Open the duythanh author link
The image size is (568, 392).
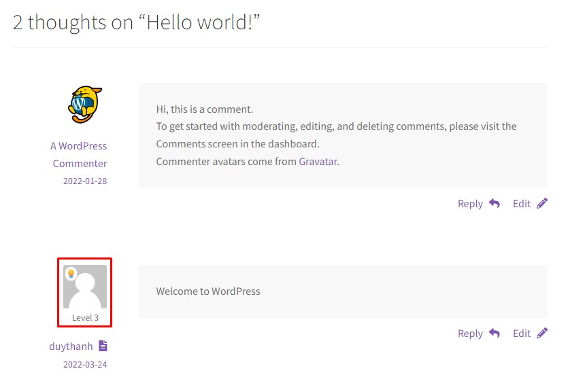point(71,346)
